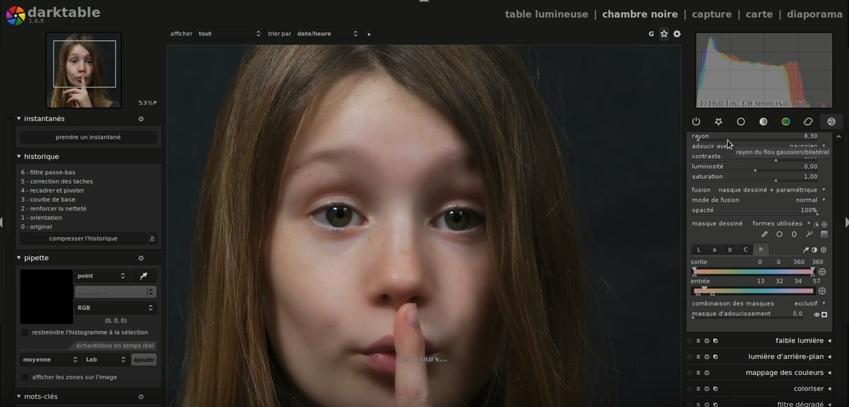Click the 'prendre un instantané' button
Screen dimensions: 849x407
point(88,137)
